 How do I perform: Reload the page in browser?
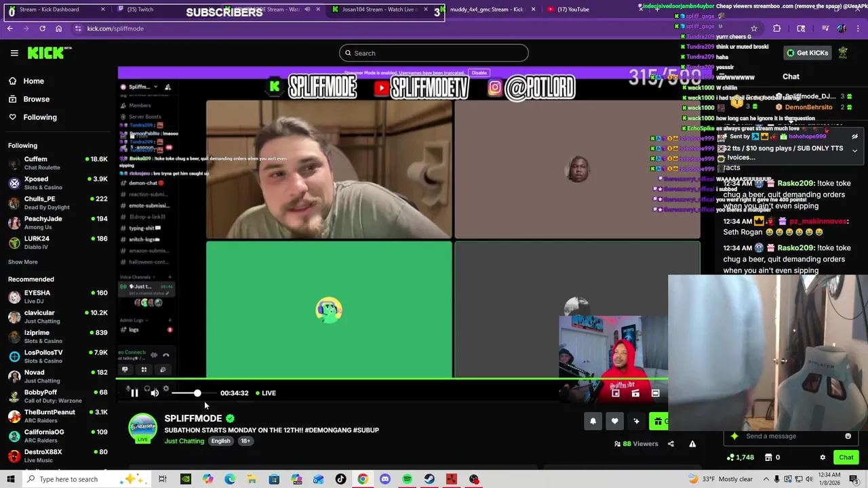pyautogui.click(x=42, y=28)
